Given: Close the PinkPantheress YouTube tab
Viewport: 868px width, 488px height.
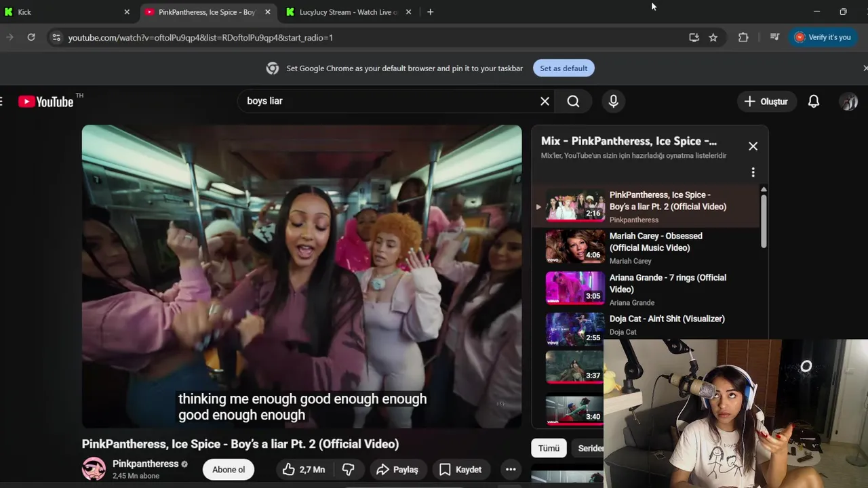Looking at the screenshot, I should pyautogui.click(x=267, y=12).
